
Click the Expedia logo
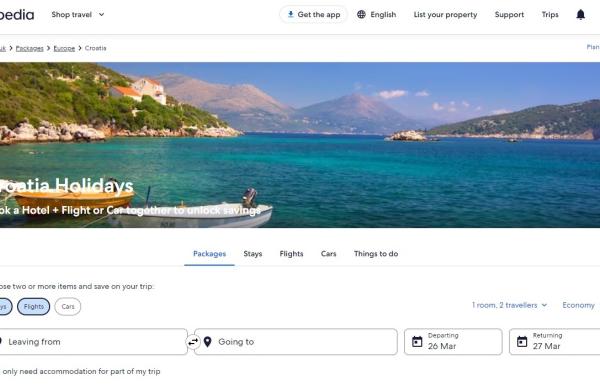point(17,15)
